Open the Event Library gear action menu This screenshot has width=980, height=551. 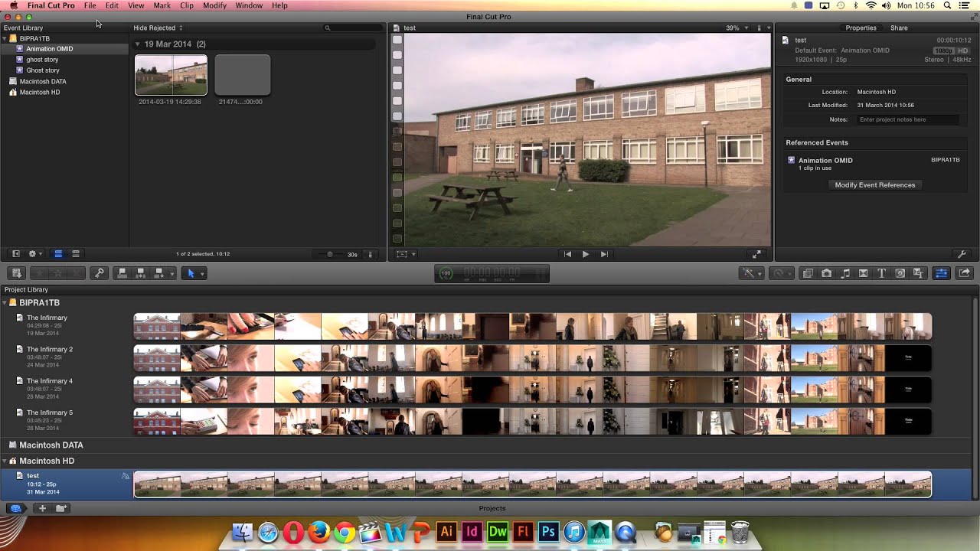click(35, 254)
